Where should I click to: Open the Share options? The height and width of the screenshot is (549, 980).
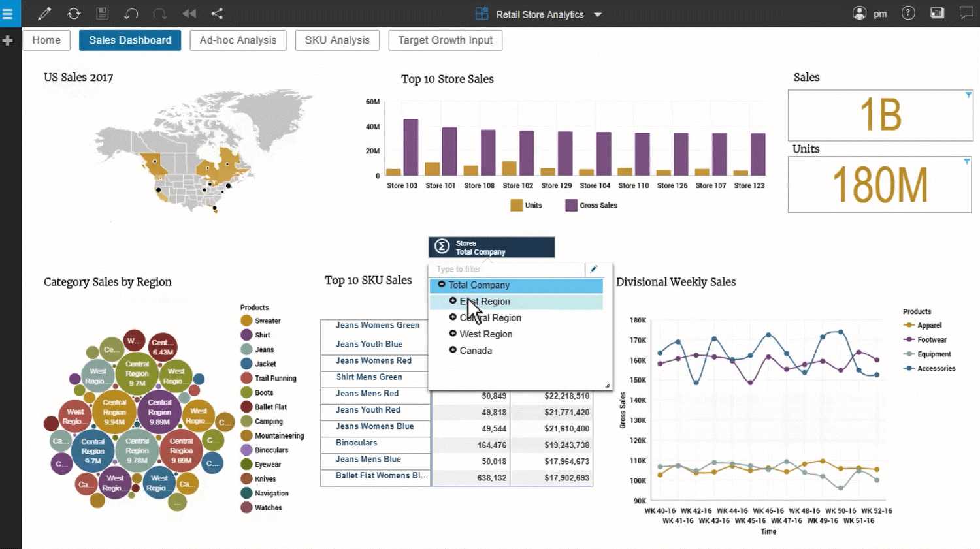[x=216, y=14]
